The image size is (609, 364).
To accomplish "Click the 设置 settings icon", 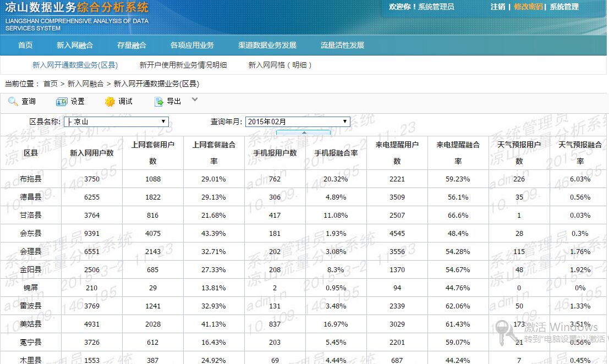I will pyautogui.click(x=62, y=102).
